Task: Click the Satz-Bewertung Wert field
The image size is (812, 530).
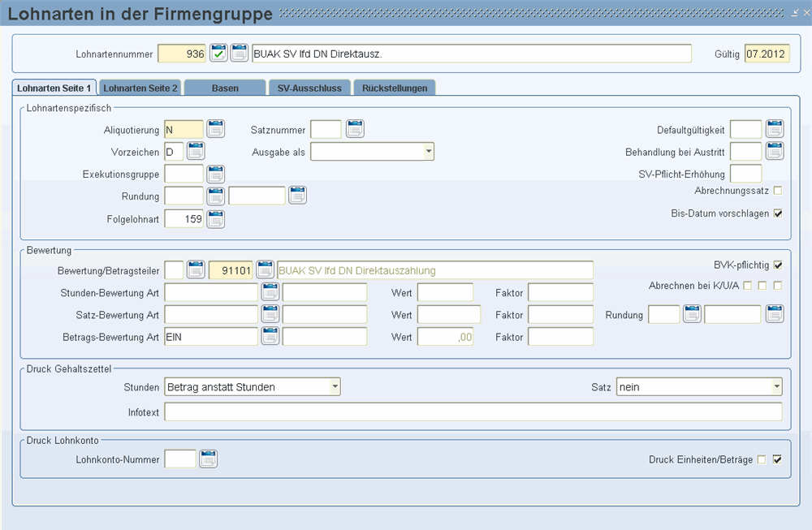Action: click(449, 315)
